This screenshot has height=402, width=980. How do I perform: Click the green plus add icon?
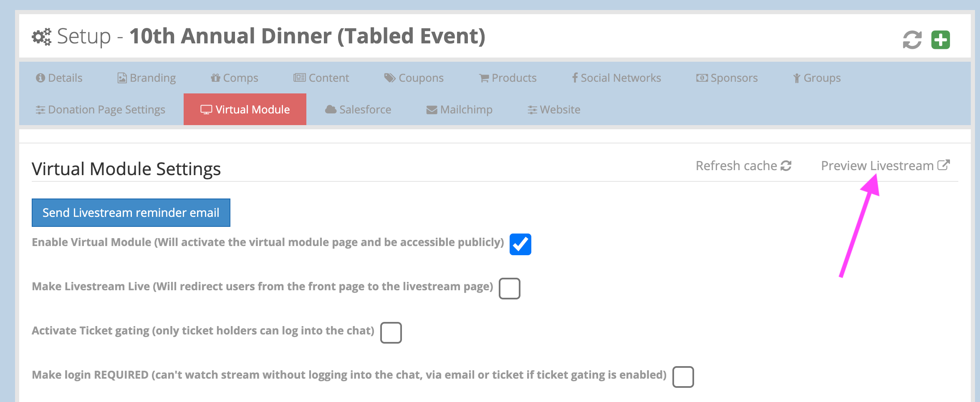point(940,40)
